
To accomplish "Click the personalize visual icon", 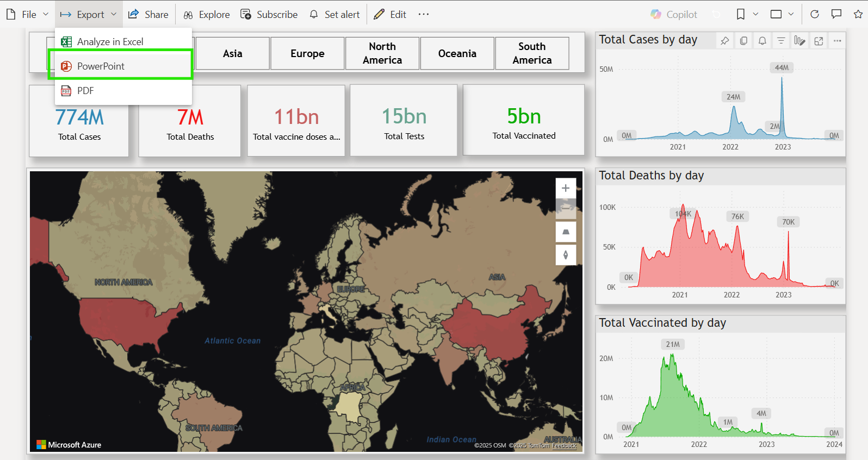I will (799, 41).
